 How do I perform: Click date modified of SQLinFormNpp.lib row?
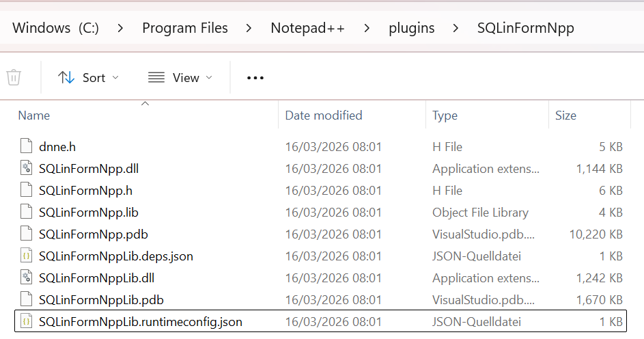pos(333,213)
